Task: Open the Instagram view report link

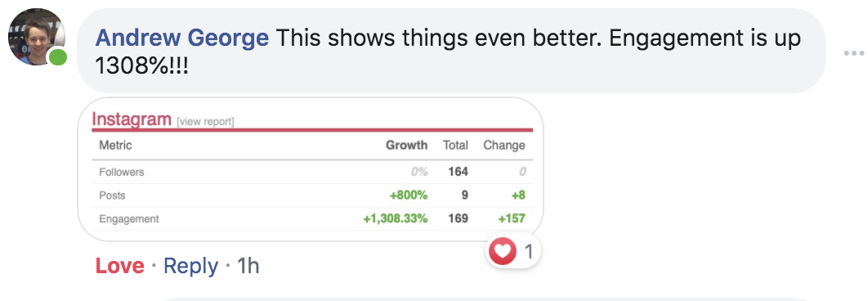Action: tap(205, 121)
